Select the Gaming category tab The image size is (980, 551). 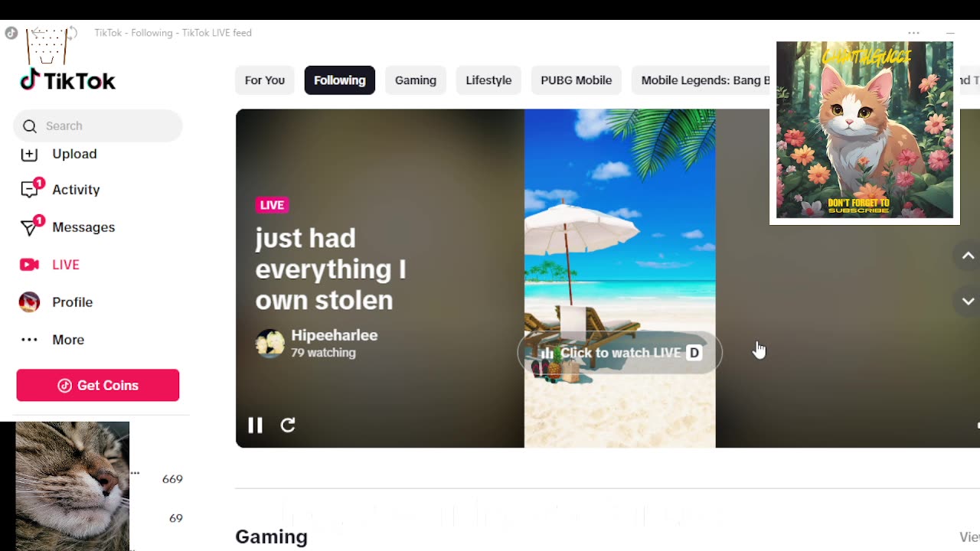(x=416, y=80)
